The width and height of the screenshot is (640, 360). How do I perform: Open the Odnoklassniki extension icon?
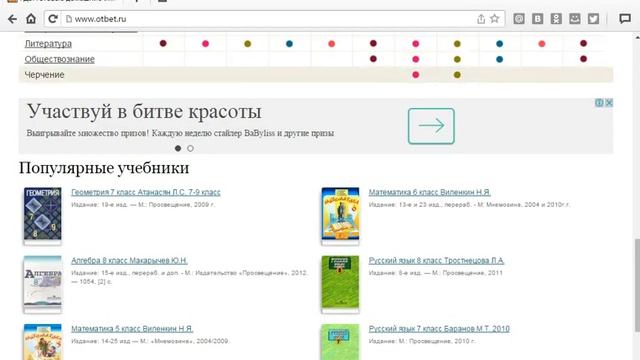pyautogui.click(x=556, y=19)
